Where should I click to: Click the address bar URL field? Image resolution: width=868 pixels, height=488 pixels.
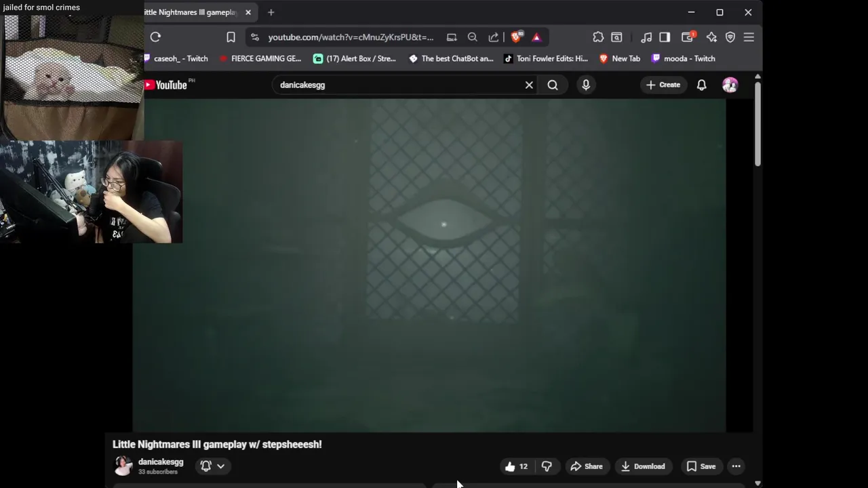click(x=351, y=37)
